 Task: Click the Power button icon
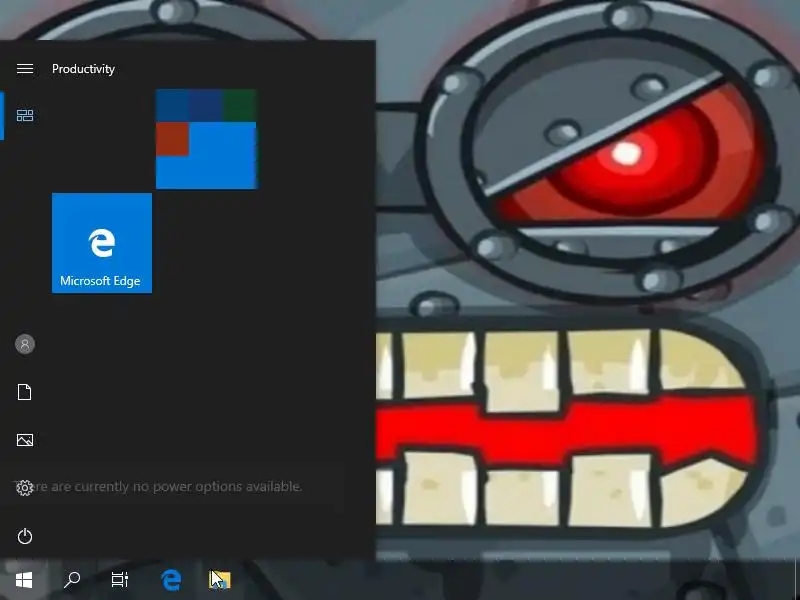[x=24, y=536]
